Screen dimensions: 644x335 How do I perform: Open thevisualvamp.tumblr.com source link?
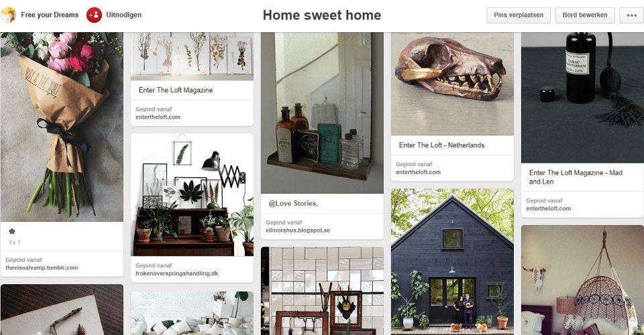click(42, 268)
